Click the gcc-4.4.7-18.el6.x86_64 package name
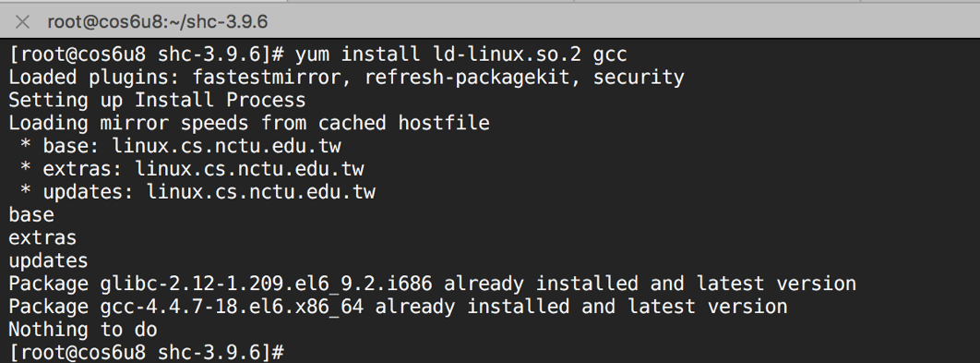Image resolution: width=980 pixels, height=363 pixels. coord(232,307)
